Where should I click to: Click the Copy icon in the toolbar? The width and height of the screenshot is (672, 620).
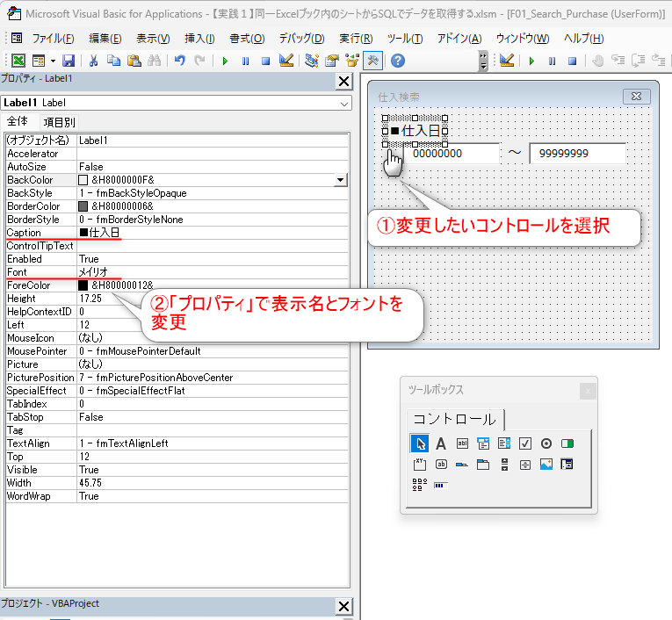(113, 61)
